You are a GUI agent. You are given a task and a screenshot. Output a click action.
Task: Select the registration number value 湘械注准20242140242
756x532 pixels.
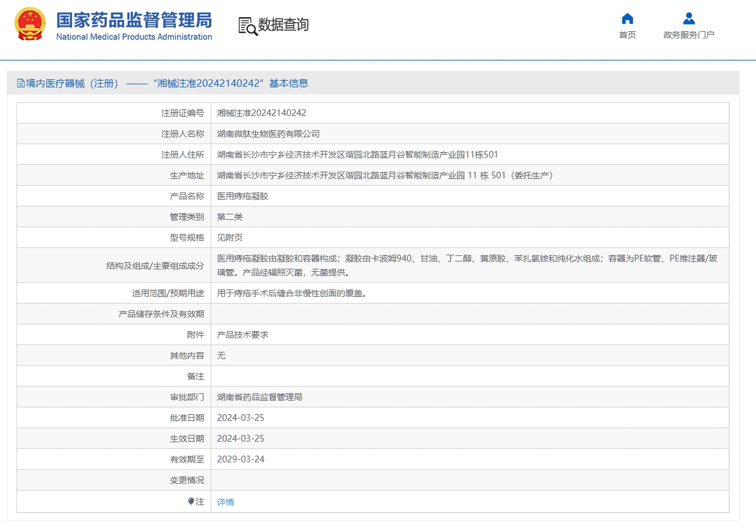point(261,113)
